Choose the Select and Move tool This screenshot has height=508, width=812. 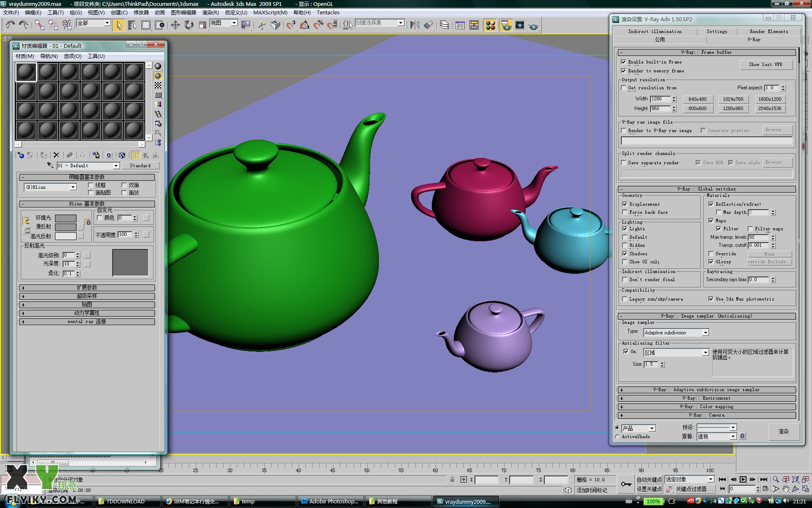coord(175,25)
